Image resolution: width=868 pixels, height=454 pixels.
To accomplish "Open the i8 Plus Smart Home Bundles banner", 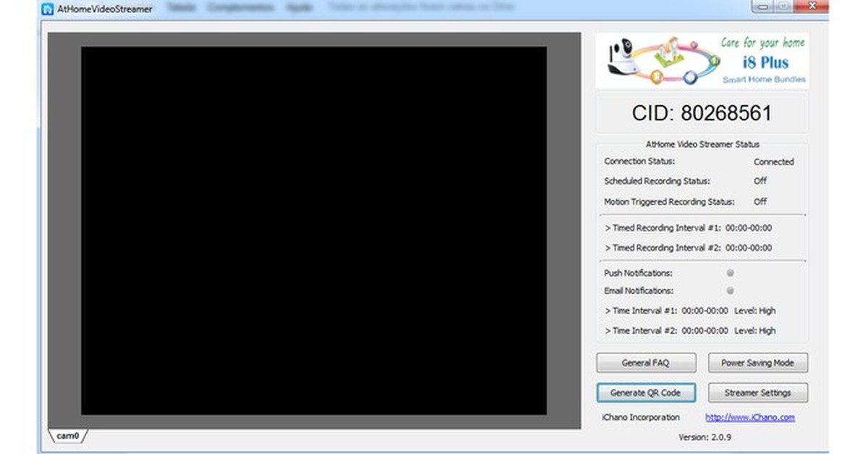I will pos(702,61).
